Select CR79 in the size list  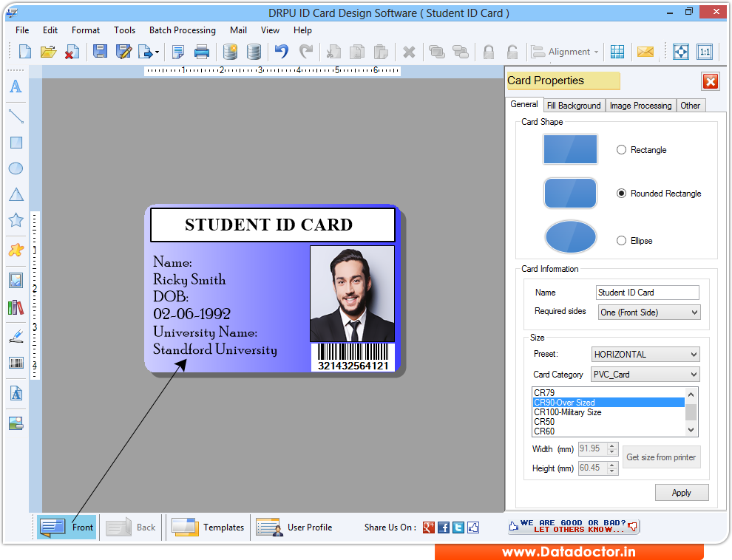click(609, 392)
